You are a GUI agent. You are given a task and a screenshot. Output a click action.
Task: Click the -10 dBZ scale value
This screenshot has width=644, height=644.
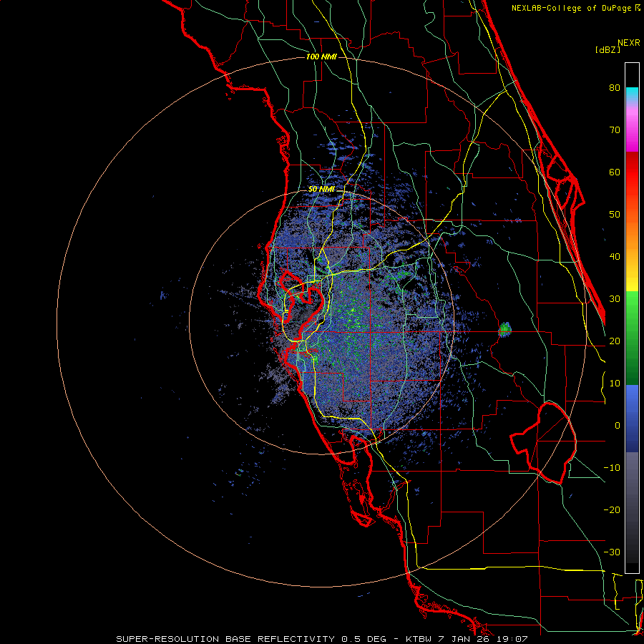(612, 468)
